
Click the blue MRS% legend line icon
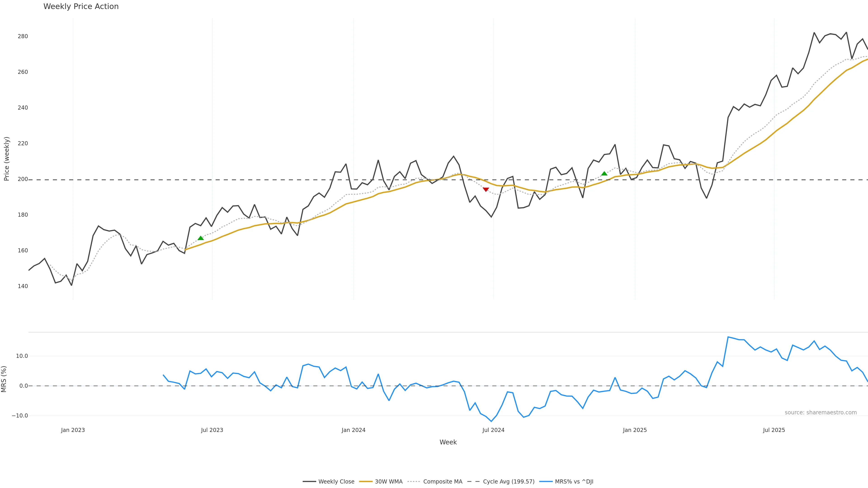(x=545, y=482)
